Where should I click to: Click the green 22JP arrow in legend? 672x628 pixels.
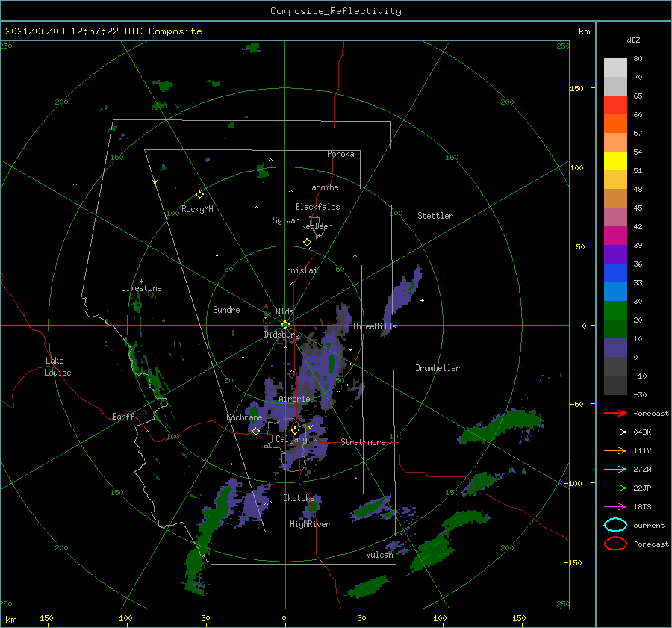coord(615,488)
